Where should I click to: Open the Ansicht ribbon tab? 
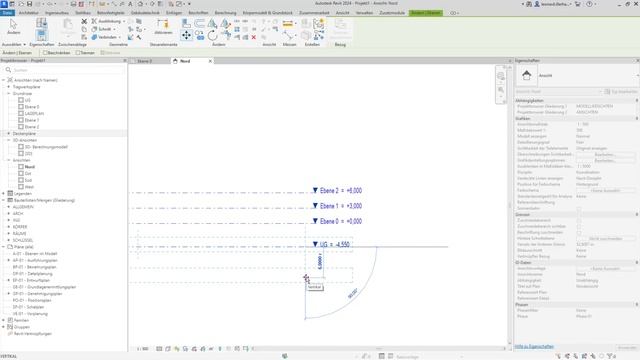click(342, 13)
